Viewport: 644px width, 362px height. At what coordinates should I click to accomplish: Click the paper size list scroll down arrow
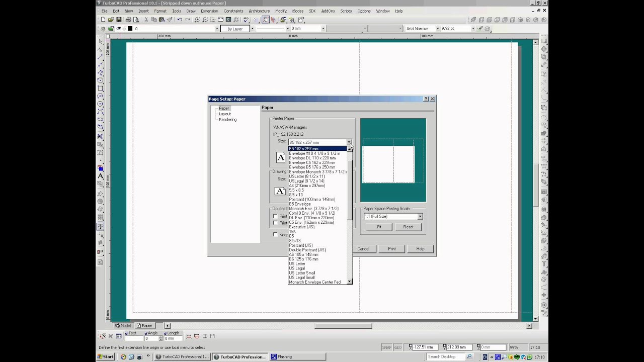(350, 282)
